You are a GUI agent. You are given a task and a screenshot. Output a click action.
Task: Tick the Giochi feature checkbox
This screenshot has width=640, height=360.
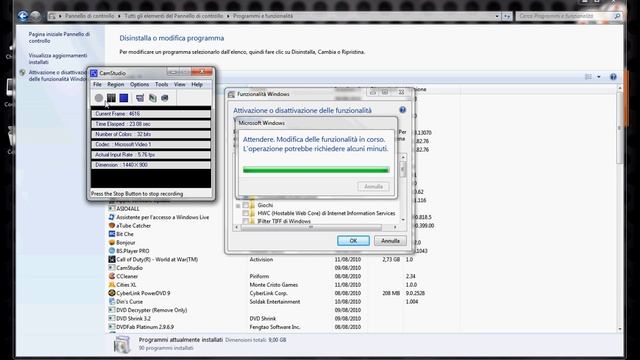click(x=245, y=205)
